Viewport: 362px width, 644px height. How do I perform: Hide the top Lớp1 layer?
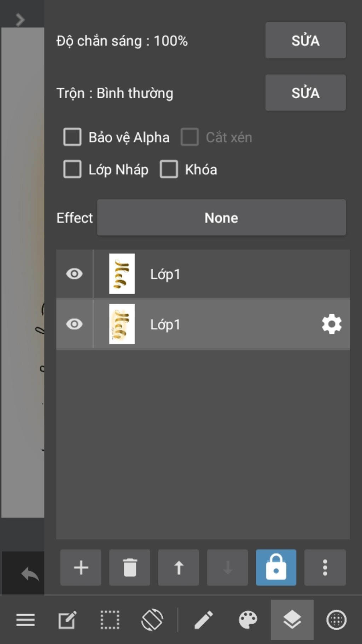(74, 274)
